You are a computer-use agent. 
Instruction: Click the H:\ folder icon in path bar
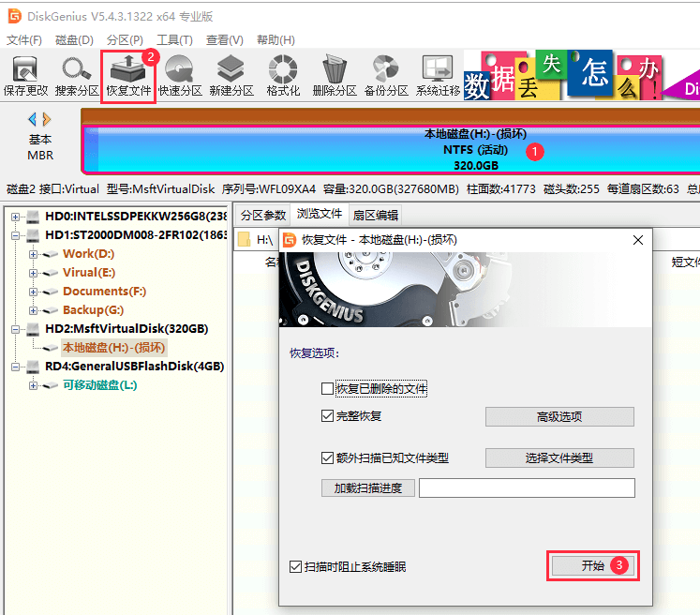coord(245,239)
